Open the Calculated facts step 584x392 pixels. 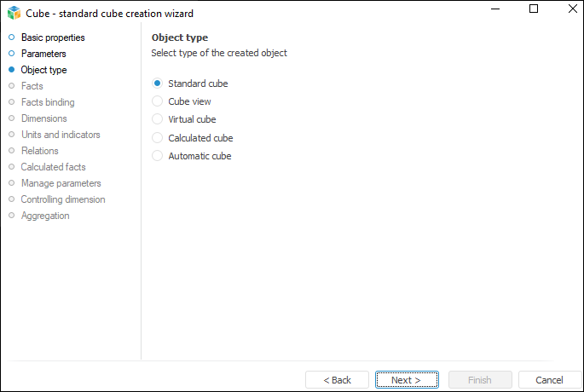[53, 167]
